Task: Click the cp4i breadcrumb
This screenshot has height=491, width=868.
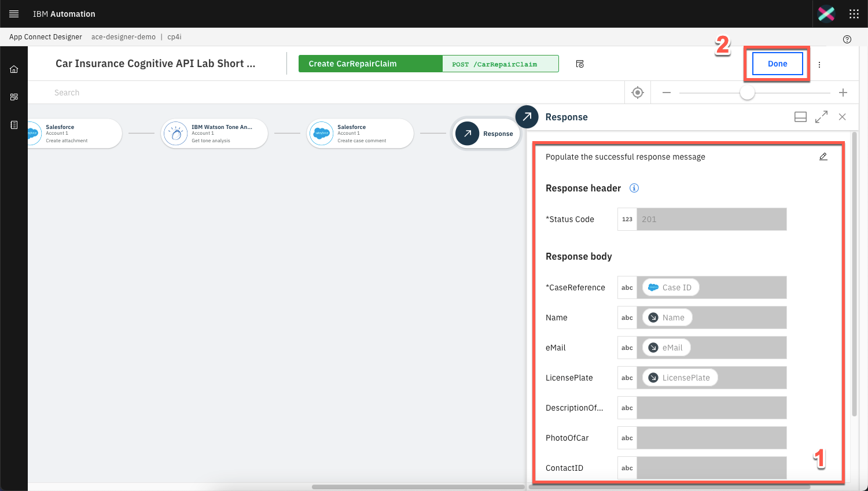Action: click(x=174, y=37)
